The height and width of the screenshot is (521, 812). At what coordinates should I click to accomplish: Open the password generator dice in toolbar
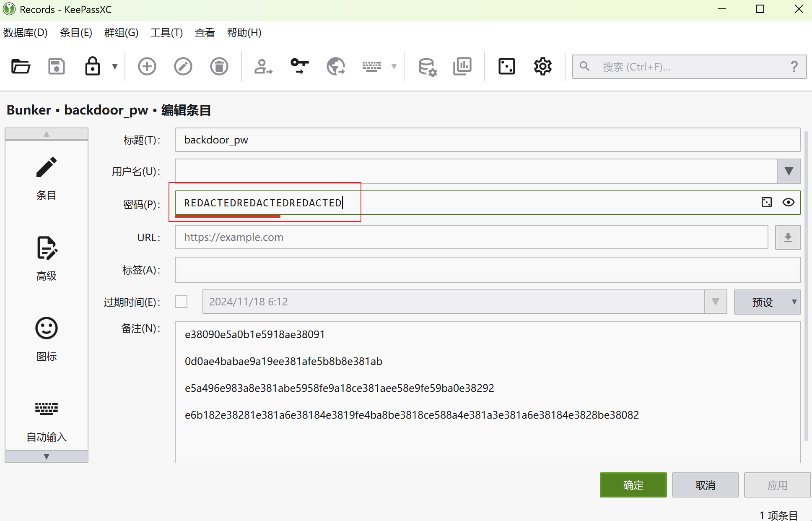(x=506, y=66)
